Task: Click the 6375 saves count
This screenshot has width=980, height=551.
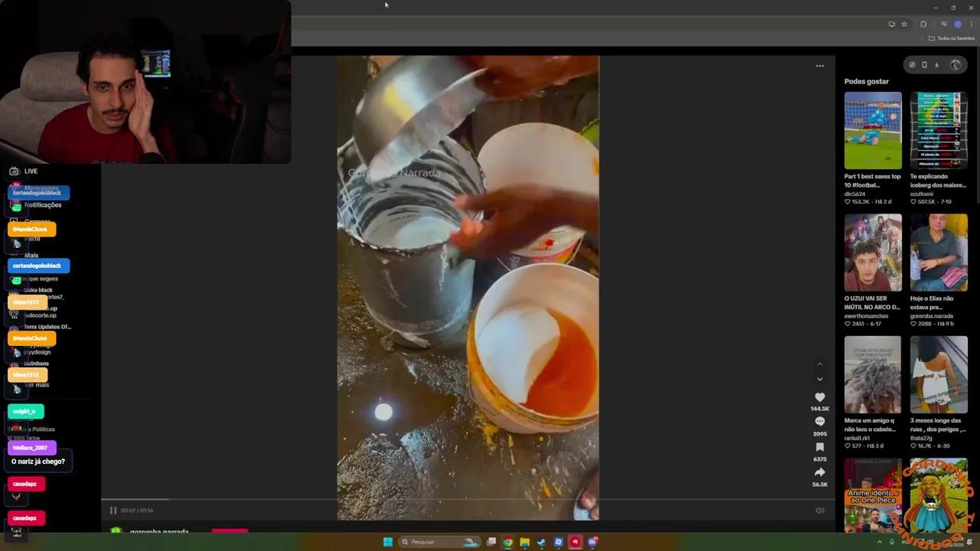Action: point(819,459)
